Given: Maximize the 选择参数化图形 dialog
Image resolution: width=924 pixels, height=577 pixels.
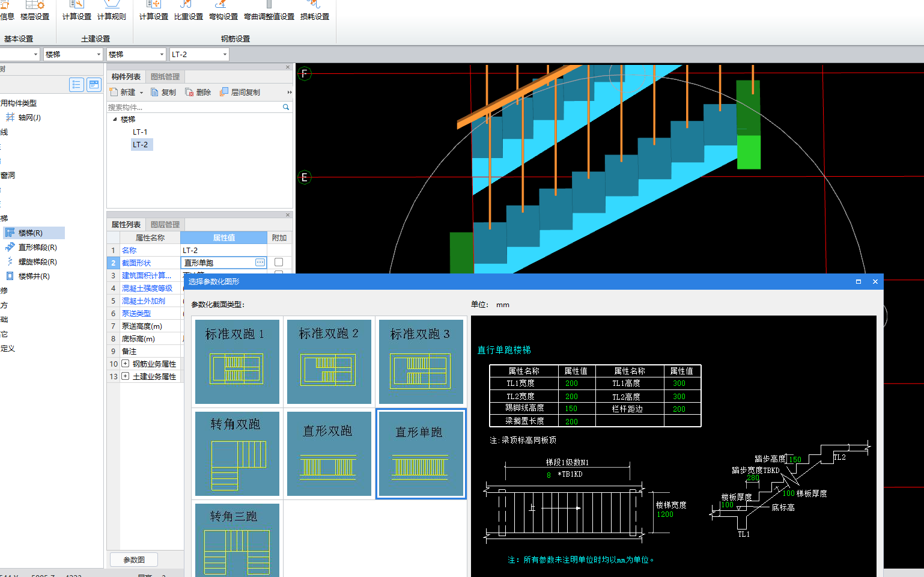Looking at the screenshot, I should (859, 281).
